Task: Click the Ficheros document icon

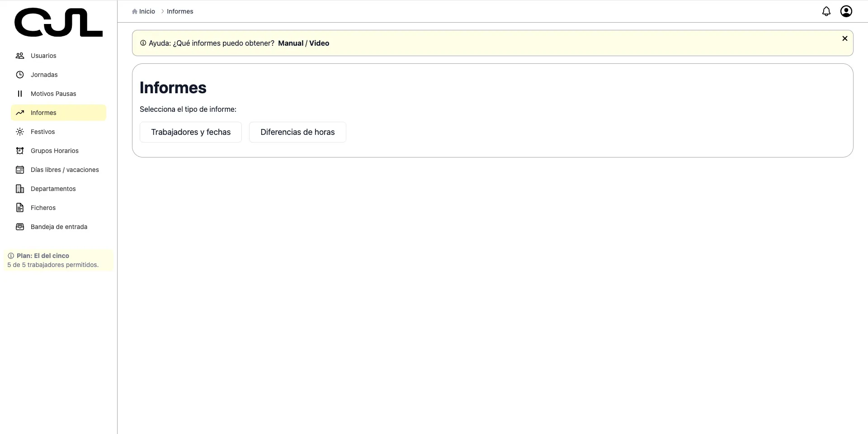Action: [20, 208]
